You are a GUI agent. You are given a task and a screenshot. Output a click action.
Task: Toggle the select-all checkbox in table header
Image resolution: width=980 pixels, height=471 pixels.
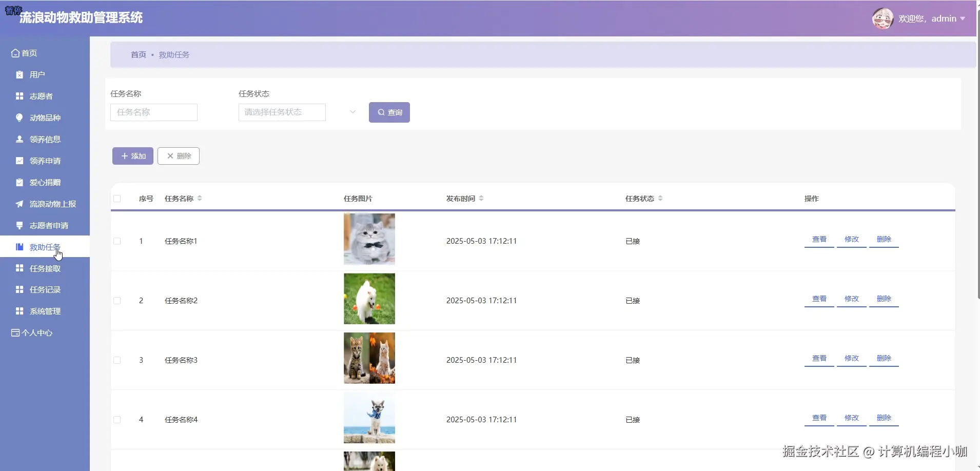117,199
